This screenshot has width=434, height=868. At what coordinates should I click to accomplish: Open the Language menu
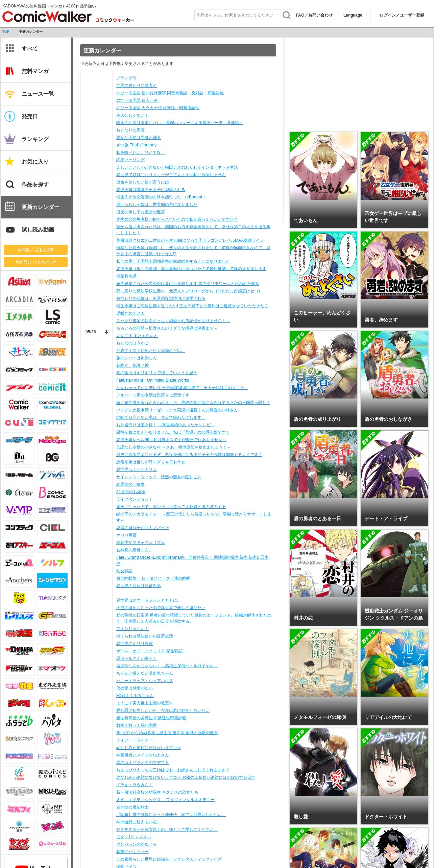coord(353,15)
